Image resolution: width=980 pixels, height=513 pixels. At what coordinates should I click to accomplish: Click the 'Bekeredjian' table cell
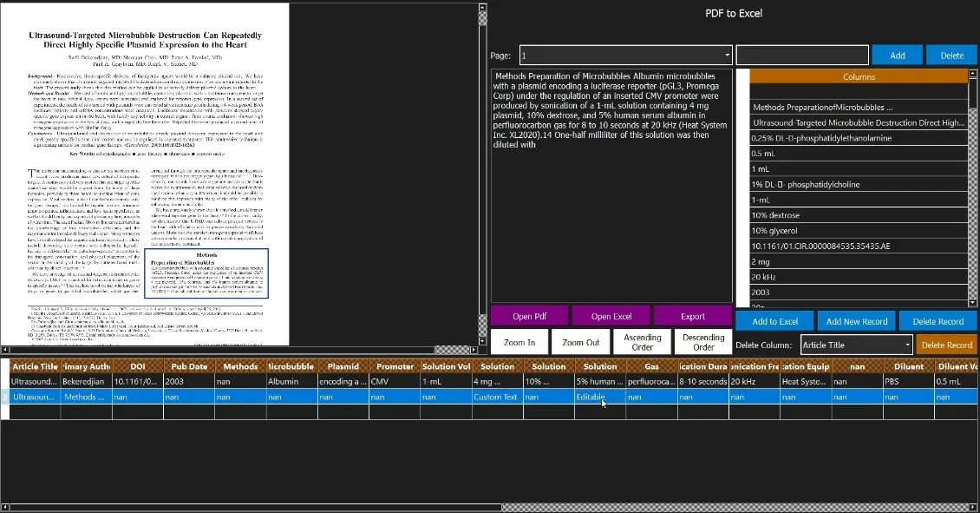point(86,382)
